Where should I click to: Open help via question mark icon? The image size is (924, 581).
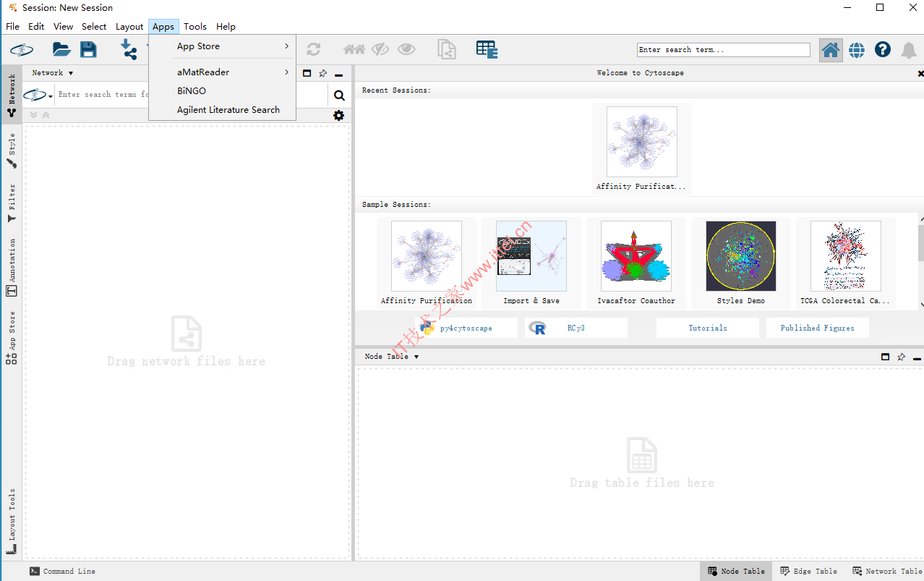883,49
